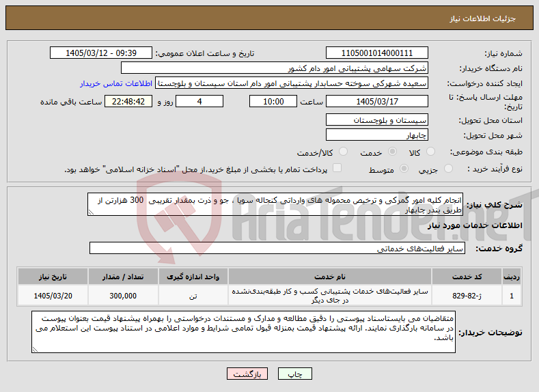Image resolution: width=539 pixels, height=392 pixels.
Task: Click the طبقه بندی موضوعی label
Action: (486, 152)
